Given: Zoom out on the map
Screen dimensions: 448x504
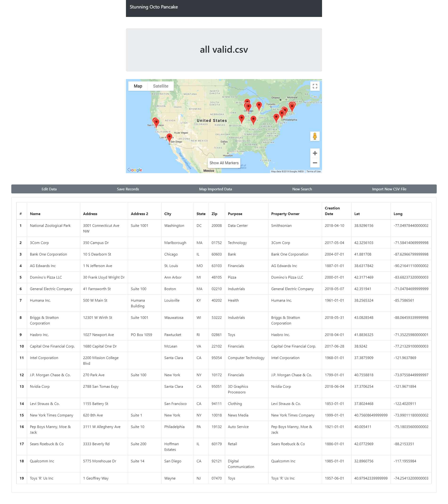Looking at the screenshot, I should coord(315,163).
